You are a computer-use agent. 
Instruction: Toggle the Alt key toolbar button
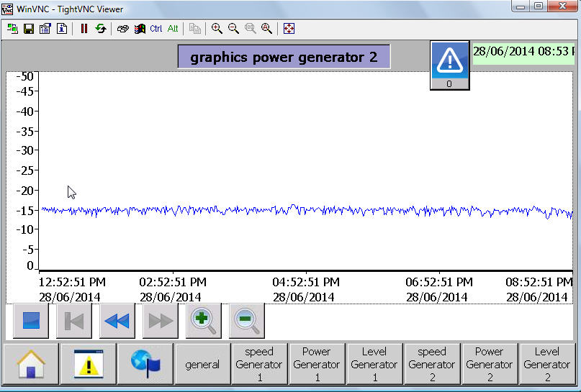tap(173, 29)
